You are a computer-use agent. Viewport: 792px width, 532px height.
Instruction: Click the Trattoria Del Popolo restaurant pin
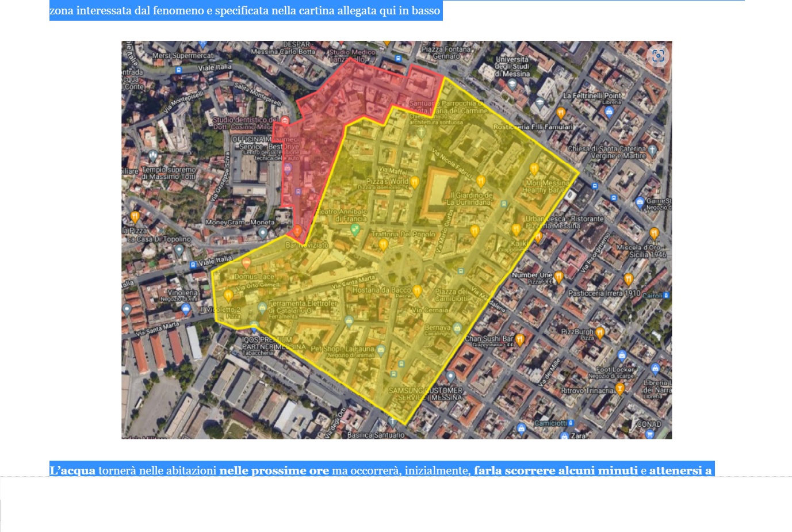(383, 245)
